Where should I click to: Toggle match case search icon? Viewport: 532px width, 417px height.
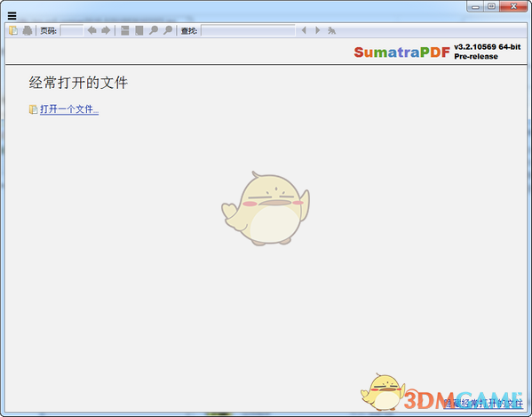pyautogui.click(x=331, y=30)
